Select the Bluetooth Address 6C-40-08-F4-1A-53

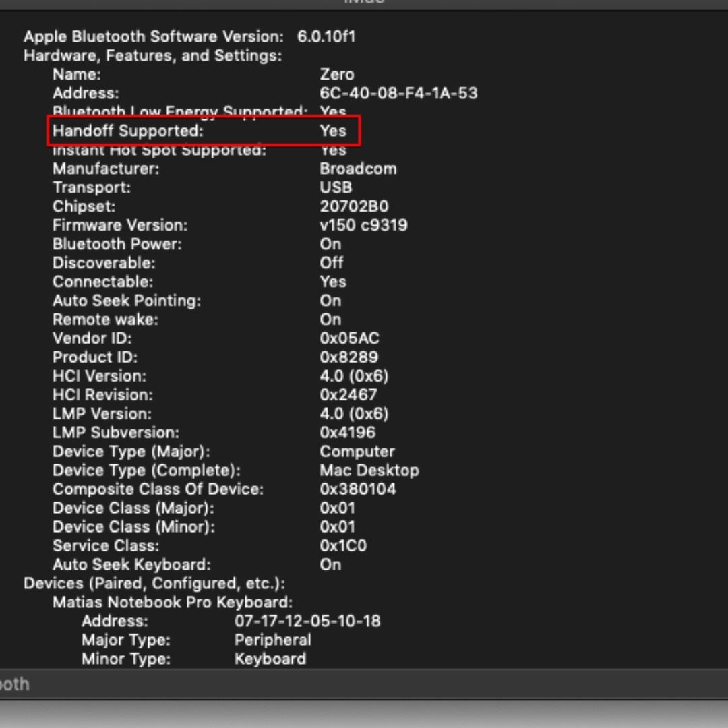pyautogui.click(x=398, y=93)
